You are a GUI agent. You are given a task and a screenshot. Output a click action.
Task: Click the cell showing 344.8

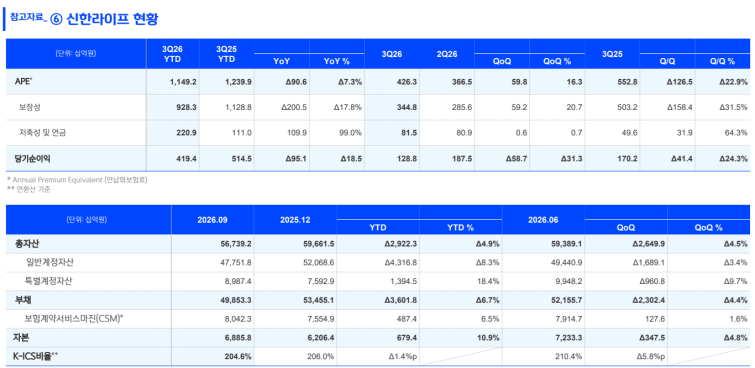[x=407, y=107]
